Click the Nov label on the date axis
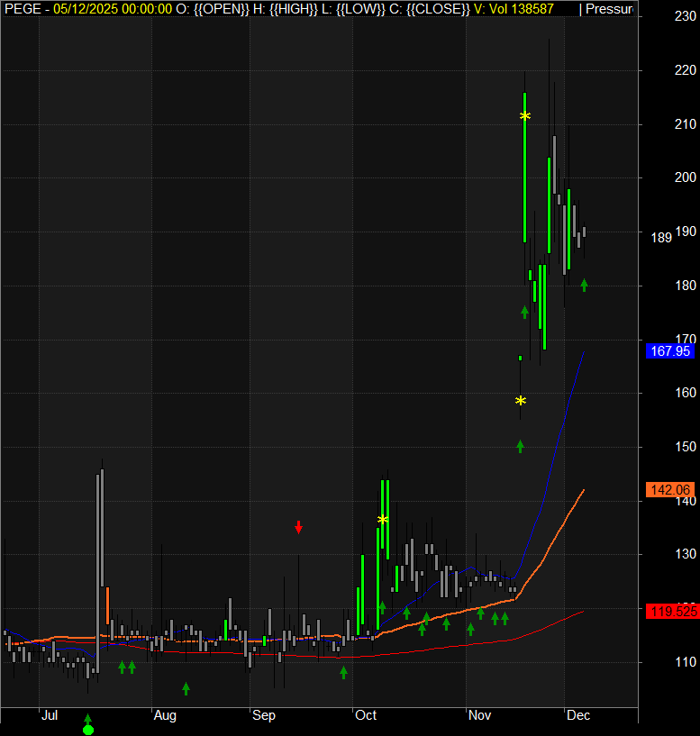 point(479,715)
